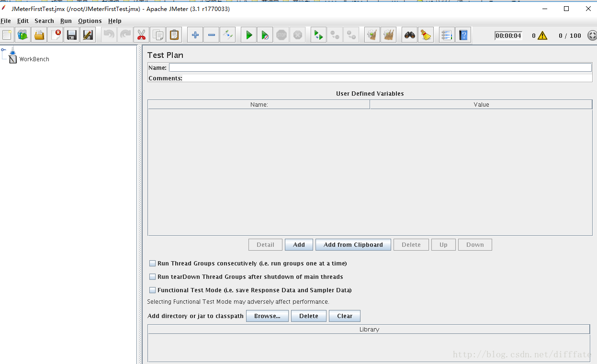Open the Search menu
Screen dimensions: 597x364
44,21
